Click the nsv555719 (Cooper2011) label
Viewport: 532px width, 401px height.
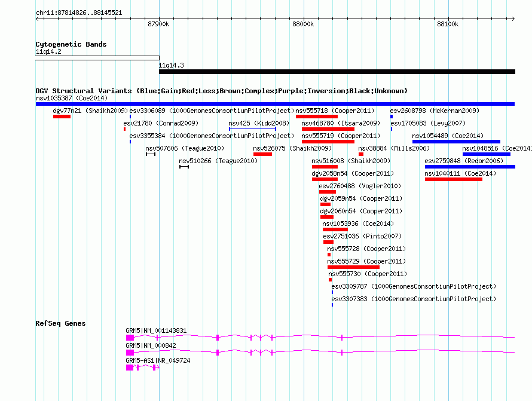pos(341,136)
